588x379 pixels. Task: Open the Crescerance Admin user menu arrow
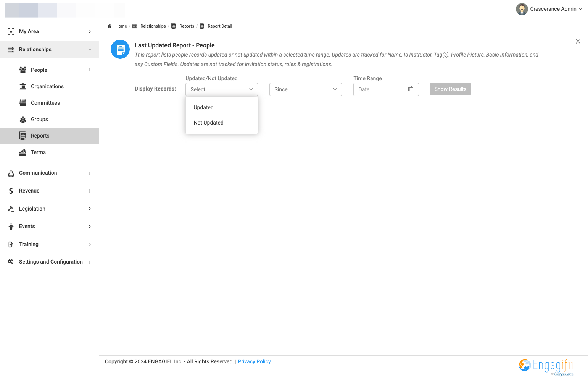point(580,9)
